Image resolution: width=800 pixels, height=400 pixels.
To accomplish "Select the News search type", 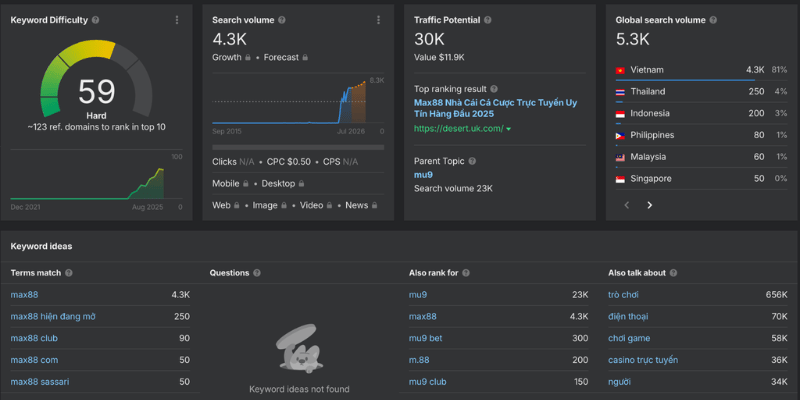I will 357,205.
